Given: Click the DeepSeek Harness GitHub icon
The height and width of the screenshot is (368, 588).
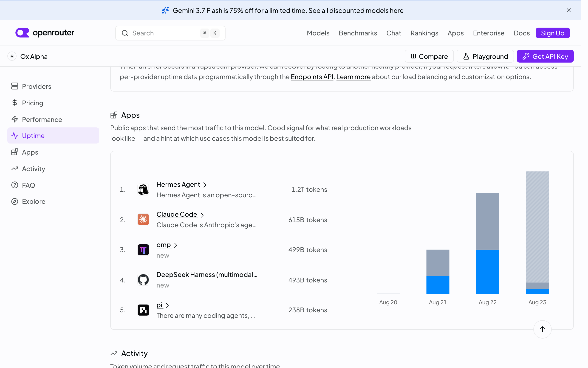Looking at the screenshot, I should click(x=143, y=280).
